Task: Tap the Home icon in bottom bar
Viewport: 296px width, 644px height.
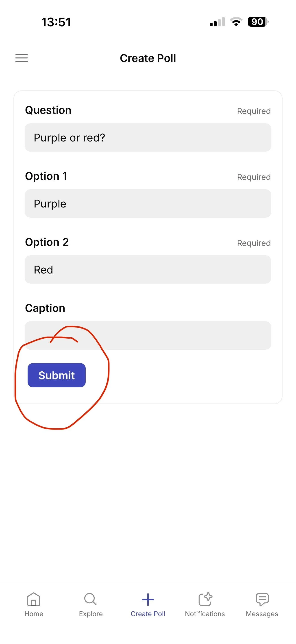Action: [x=34, y=599]
